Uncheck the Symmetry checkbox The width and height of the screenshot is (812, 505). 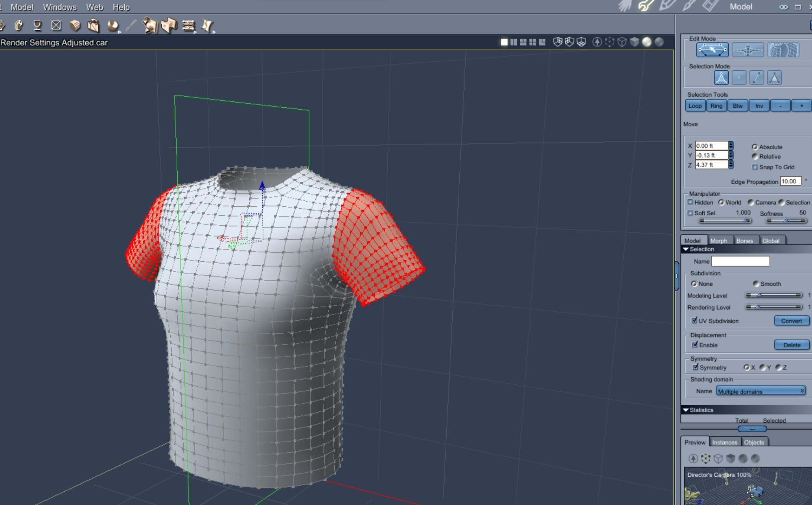click(695, 367)
